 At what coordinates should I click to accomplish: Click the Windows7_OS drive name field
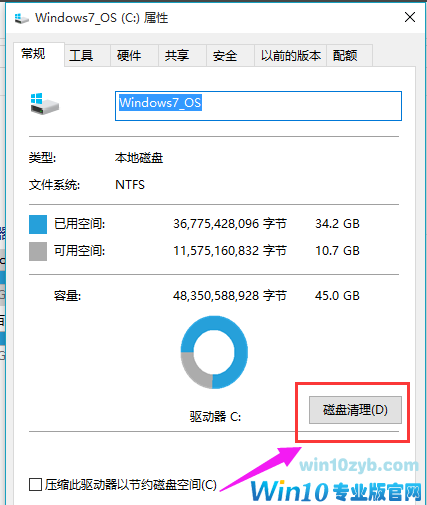(258, 106)
